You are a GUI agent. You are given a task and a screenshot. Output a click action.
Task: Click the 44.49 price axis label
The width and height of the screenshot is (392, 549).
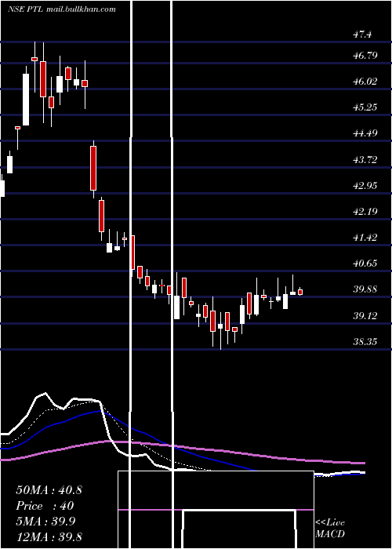(x=365, y=133)
